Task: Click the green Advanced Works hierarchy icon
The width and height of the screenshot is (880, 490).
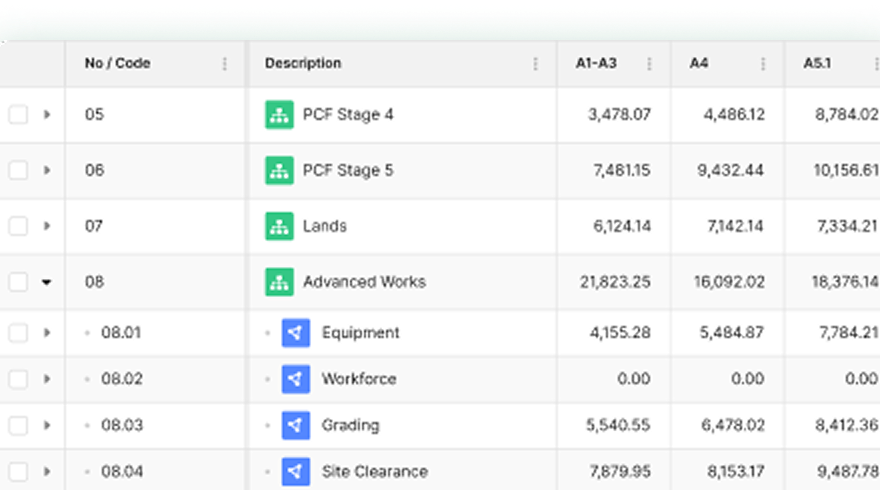Action: pyautogui.click(x=279, y=282)
